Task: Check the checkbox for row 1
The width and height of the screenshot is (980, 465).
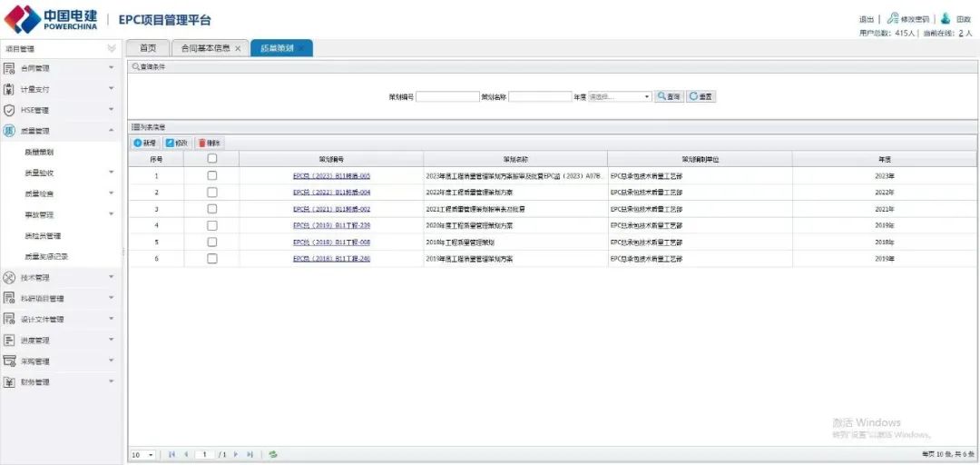Action: [x=211, y=176]
